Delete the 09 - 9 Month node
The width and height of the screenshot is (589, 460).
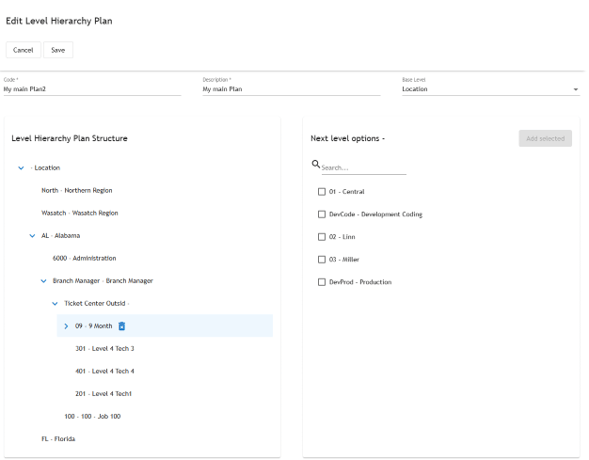click(x=122, y=326)
